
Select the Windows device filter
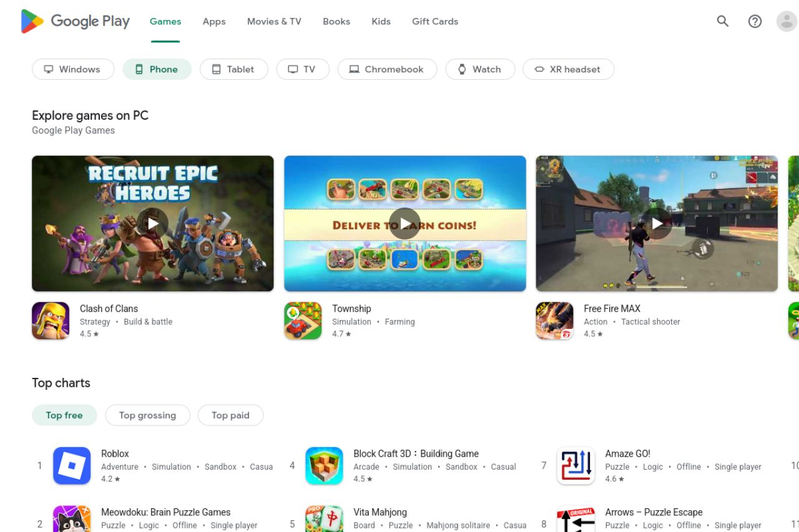(x=73, y=69)
